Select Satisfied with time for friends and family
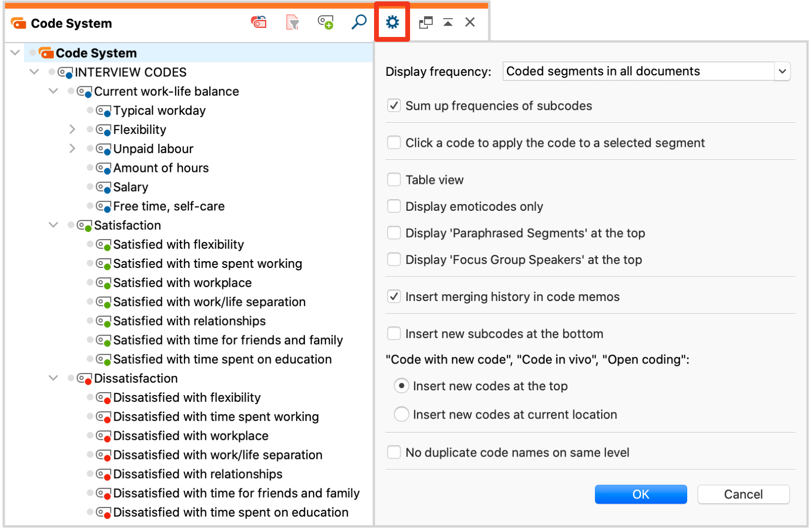This screenshot has width=812, height=530. (x=228, y=340)
